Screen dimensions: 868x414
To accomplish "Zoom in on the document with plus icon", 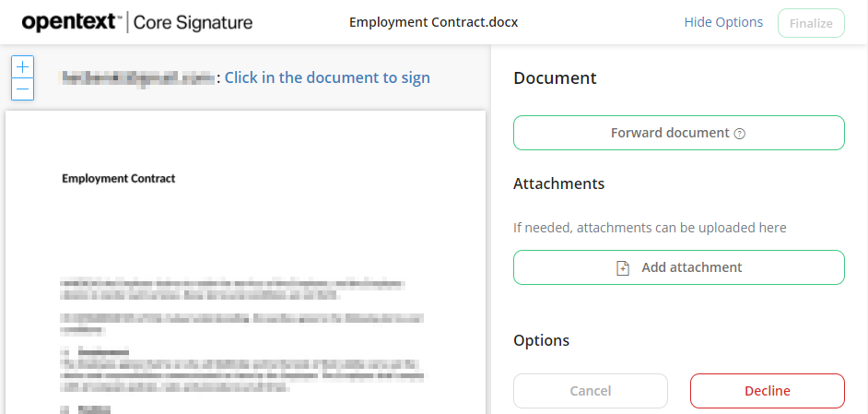I will [x=22, y=67].
